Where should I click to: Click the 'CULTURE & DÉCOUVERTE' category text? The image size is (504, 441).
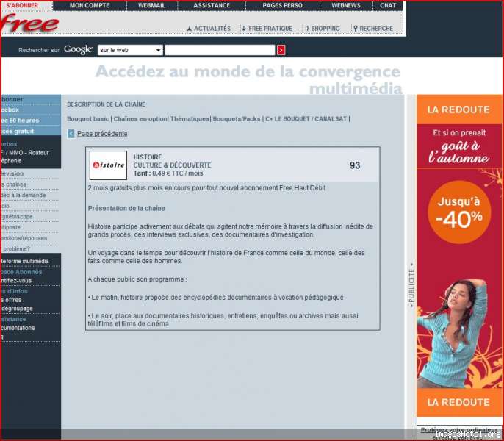click(x=172, y=165)
